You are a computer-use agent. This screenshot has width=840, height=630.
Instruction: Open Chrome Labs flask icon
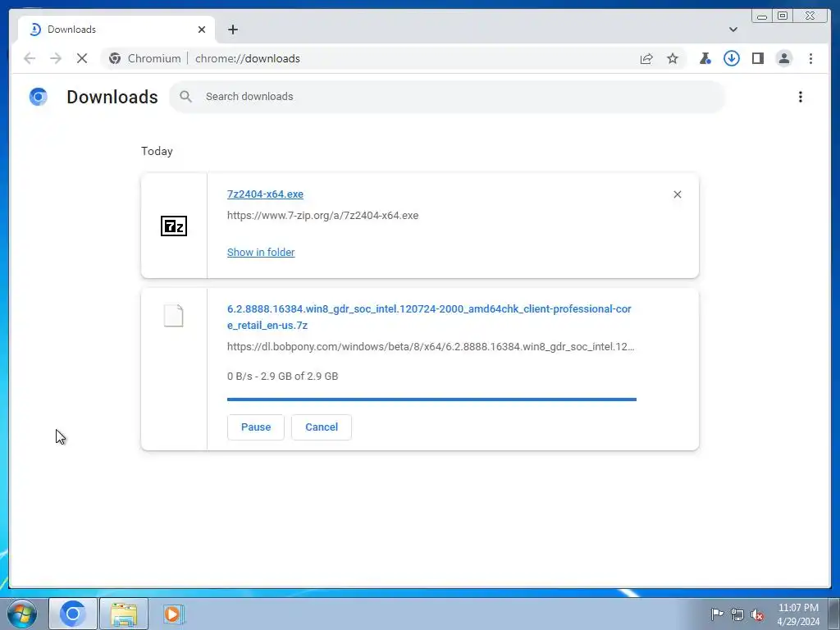coord(705,58)
